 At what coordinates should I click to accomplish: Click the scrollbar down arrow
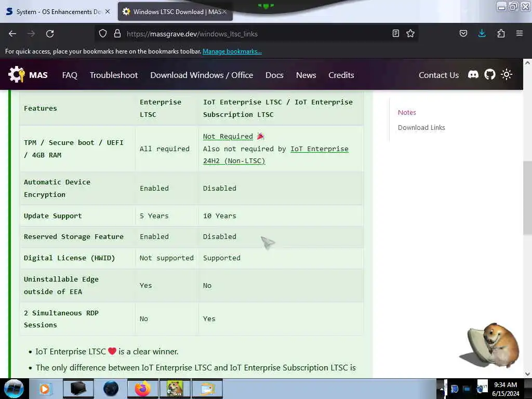[x=527, y=374]
